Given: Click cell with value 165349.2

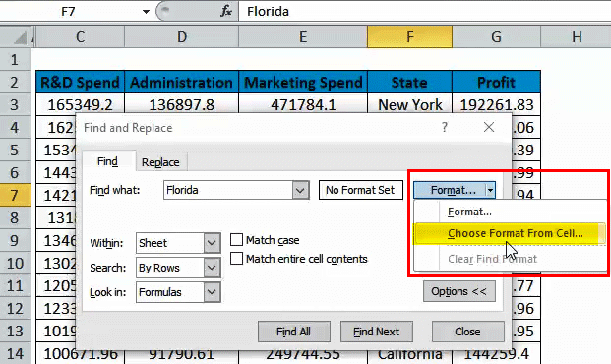Looking at the screenshot, I should click(x=80, y=104).
